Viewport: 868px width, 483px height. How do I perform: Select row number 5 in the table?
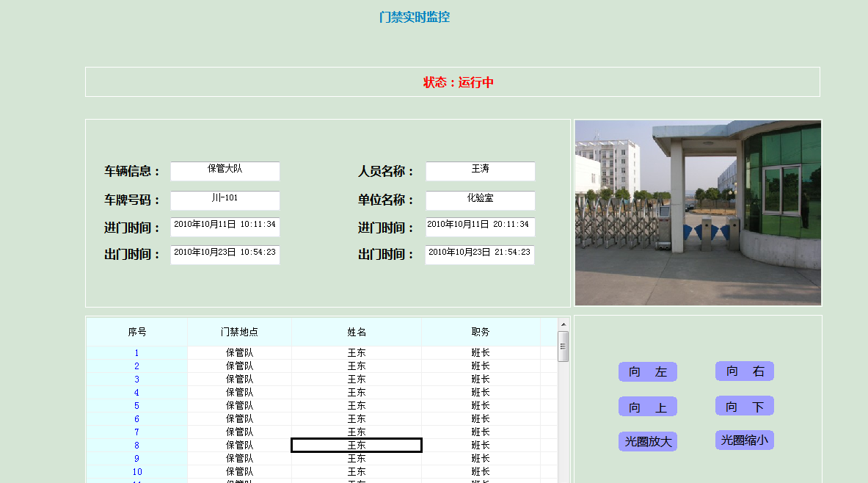coord(136,406)
